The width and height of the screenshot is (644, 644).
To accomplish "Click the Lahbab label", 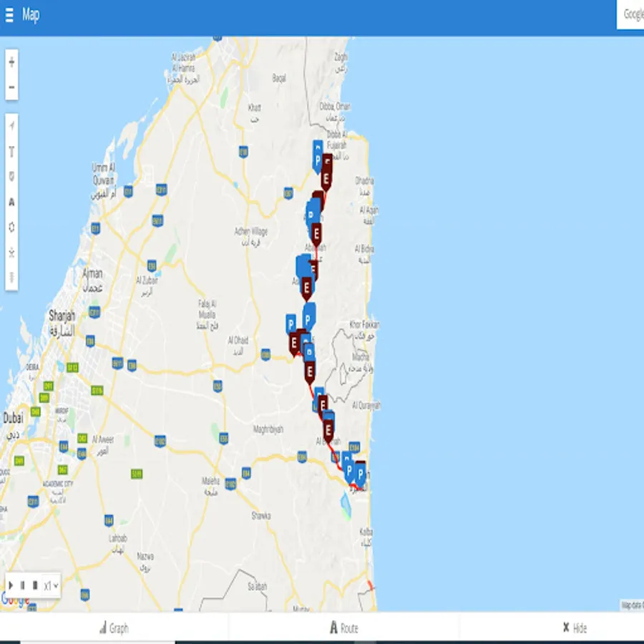I will click(x=118, y=543).
